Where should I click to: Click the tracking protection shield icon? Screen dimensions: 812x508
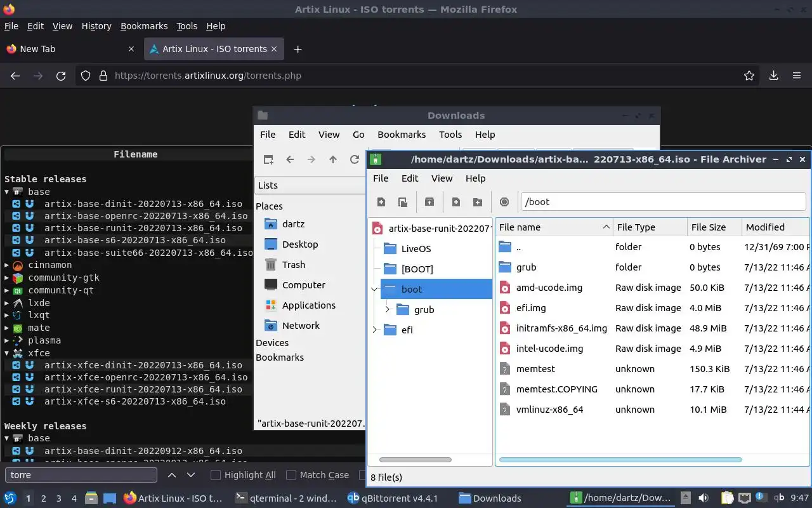coord(86,76)
